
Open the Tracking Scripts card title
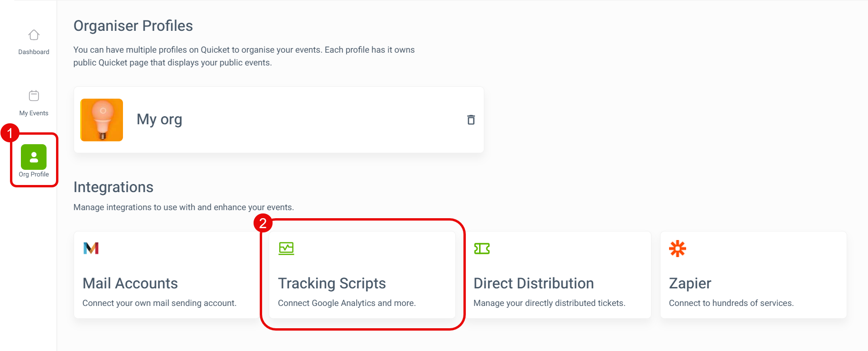pos(332,283)
